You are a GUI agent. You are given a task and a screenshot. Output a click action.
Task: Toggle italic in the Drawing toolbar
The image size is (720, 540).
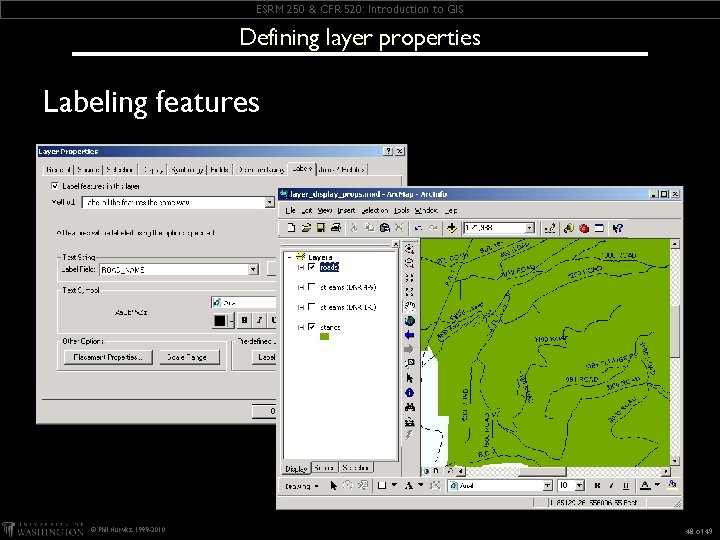611,485
